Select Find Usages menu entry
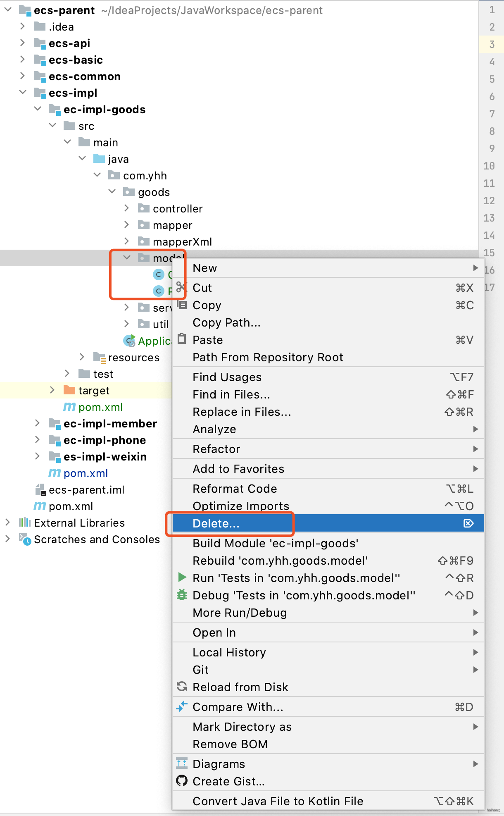504x816 pixels. tap(227, 377)
